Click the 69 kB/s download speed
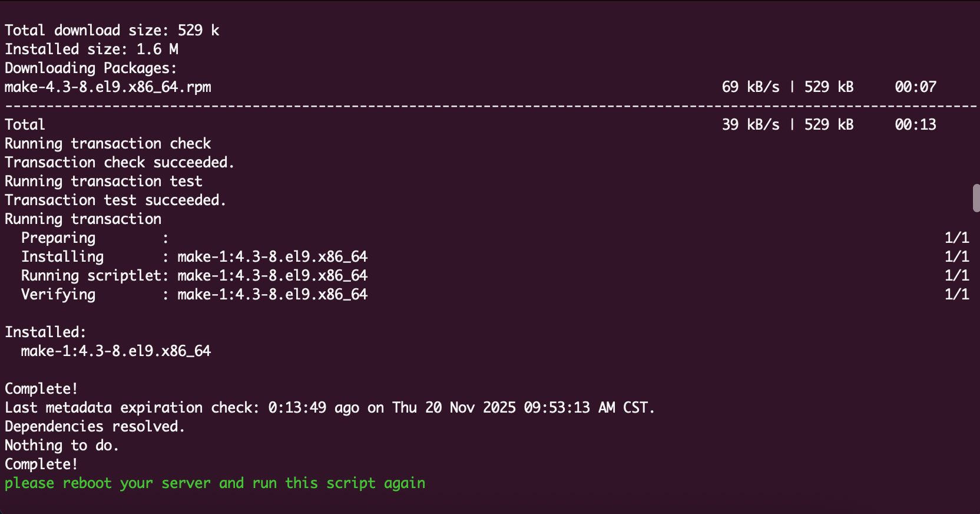 (x=750, y=87)
